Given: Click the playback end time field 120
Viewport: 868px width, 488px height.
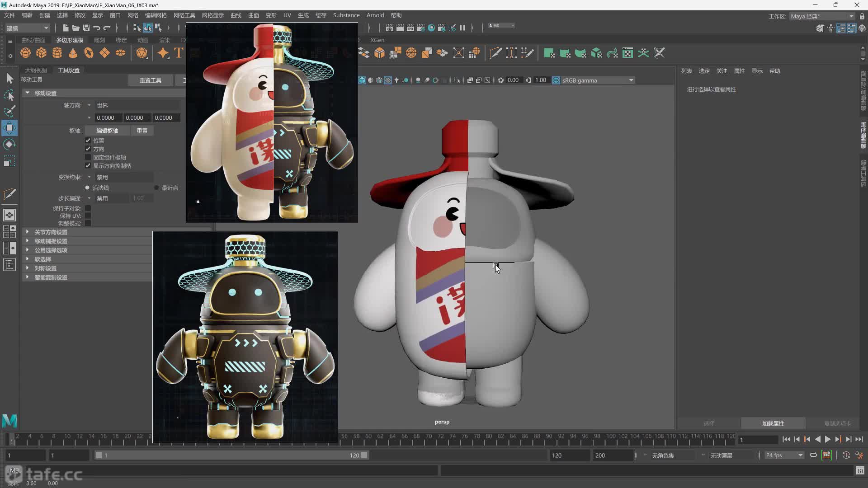Looking at the screenshot, I should [x=570, y=455].
